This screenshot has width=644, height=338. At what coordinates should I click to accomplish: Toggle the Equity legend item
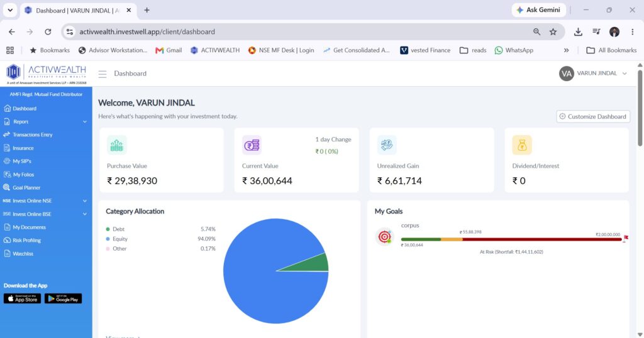[116, 239]
